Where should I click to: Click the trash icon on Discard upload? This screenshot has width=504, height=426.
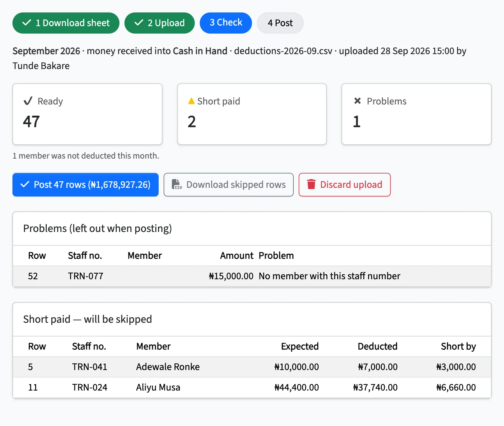tap(311, 184)
